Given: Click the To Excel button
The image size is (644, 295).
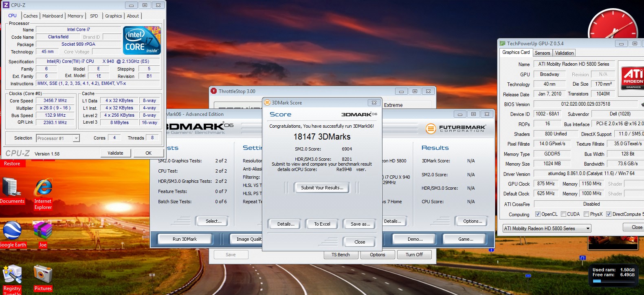Looking at the screenshot, I should coord(322,224).
